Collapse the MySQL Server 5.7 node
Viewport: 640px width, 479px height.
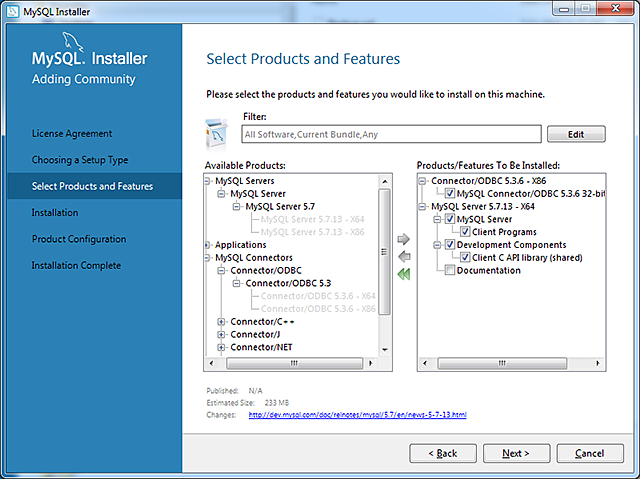coord(237,207)
